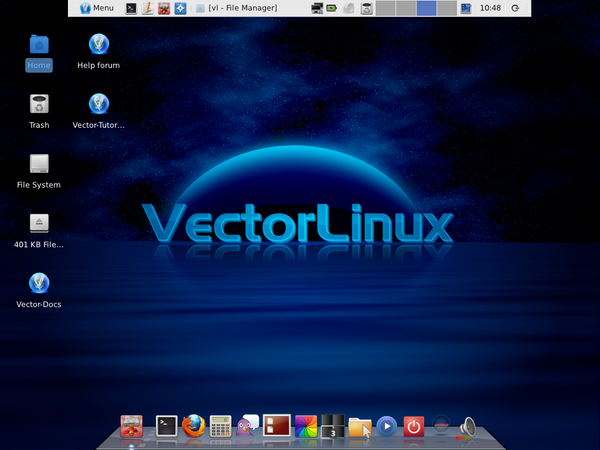Click the clock showing 10:48

tap(491, 8)
